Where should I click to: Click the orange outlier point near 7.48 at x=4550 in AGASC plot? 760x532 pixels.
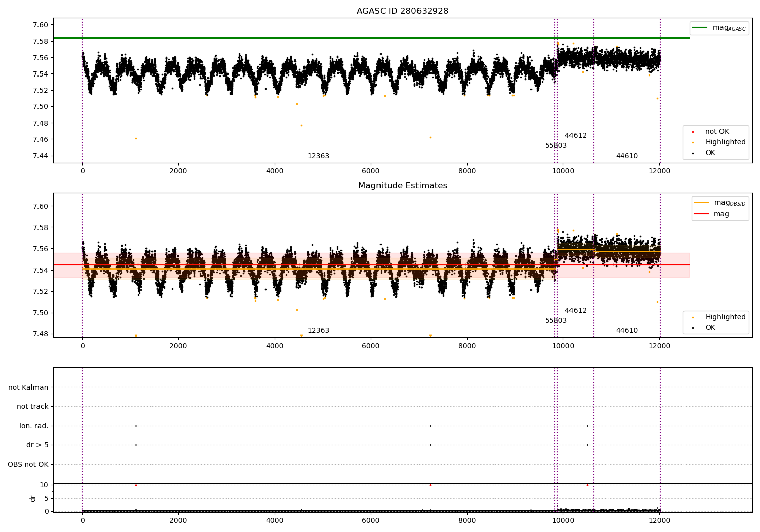[301, 125]
